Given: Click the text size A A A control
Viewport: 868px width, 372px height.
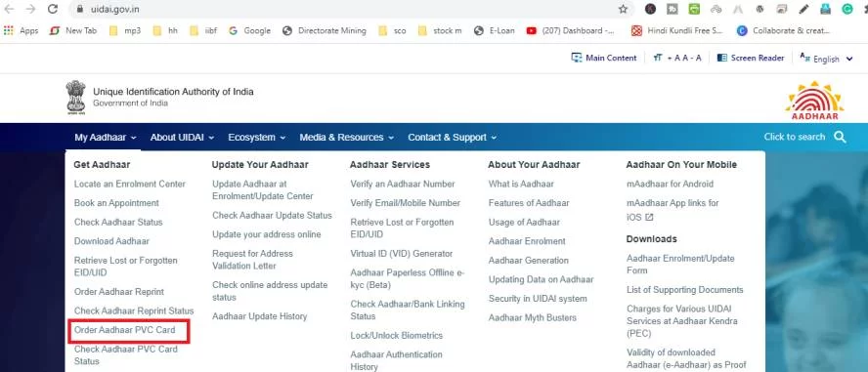Looking at the screenshot, I should click(x=677, y=58).
